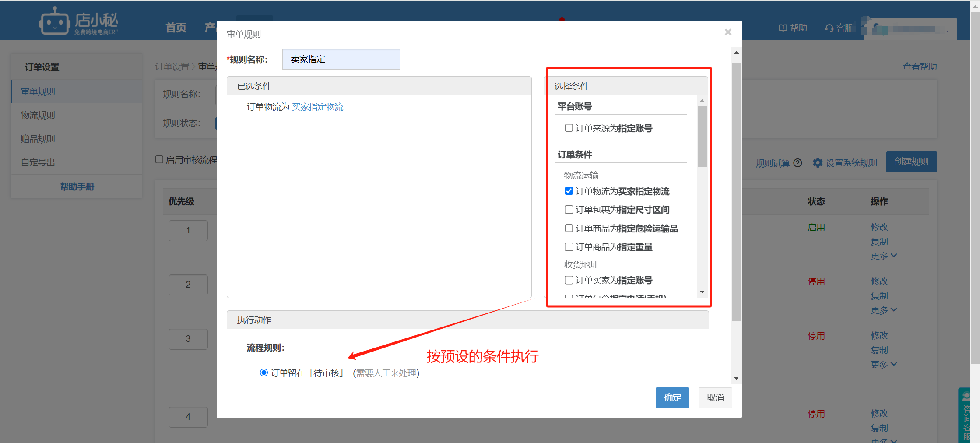Click dialog scrollbar up arrow
Viewport: 980px width, 443px height.
click(736, 53)
